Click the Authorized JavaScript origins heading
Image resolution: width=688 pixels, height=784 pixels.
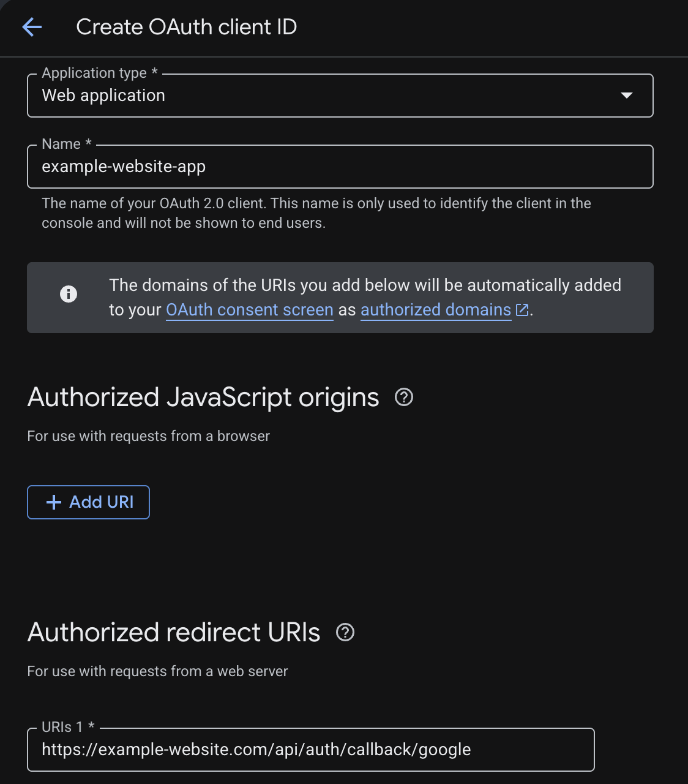[203, 397]
